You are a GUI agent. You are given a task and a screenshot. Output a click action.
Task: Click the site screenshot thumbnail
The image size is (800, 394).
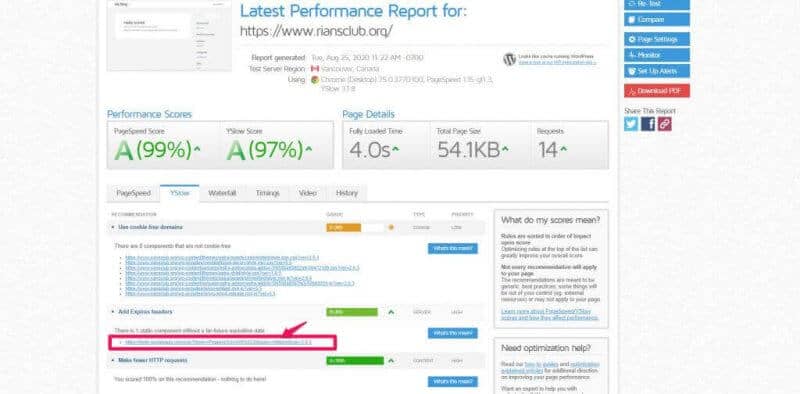click(169, 35)
